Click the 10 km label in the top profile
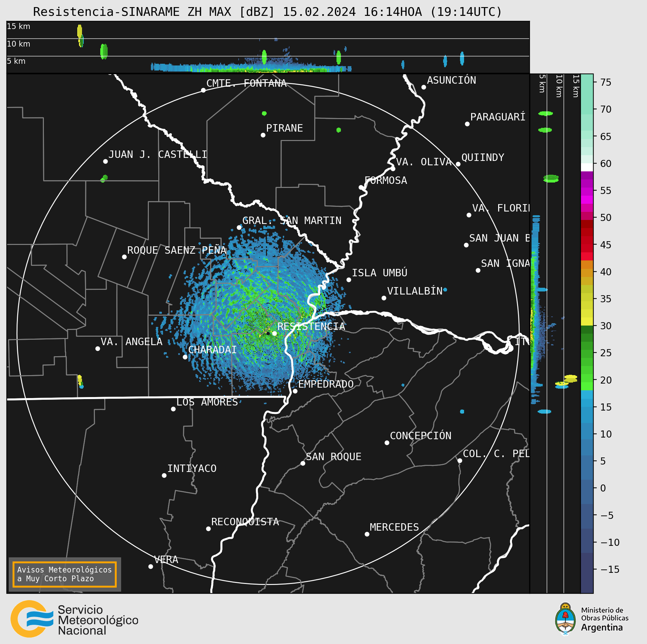 19,44
